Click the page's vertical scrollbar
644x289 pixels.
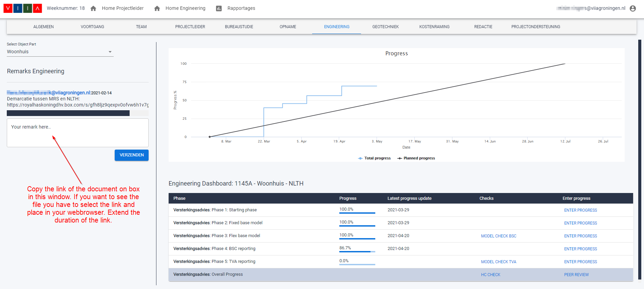tap(640, 159)
